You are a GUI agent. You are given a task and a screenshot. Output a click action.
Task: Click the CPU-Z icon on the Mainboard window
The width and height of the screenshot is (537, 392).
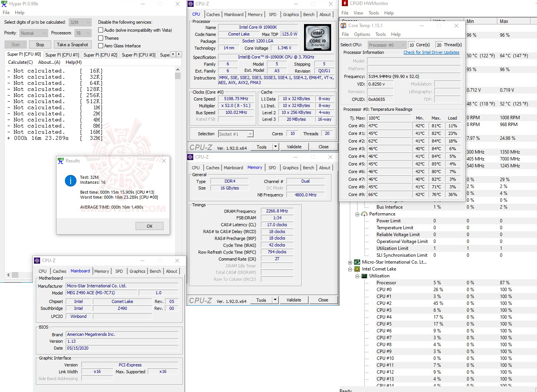(37, 261)
